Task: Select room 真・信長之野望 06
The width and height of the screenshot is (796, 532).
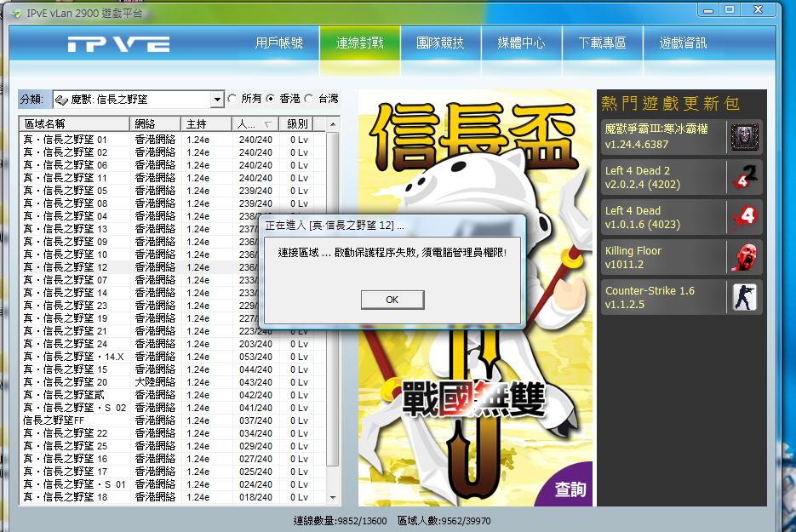Action: tap(173, 165)
